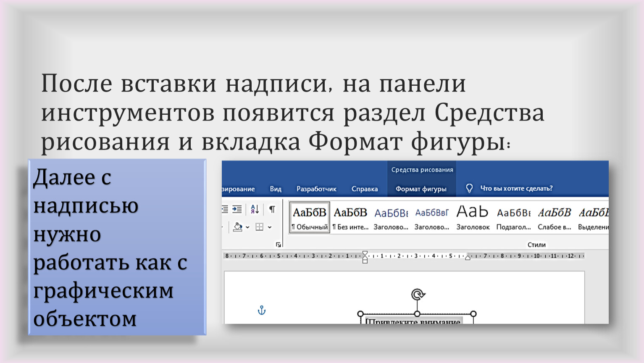The height and width of the screenshot is (363, 644).
Task: Click the object anchor icon on page
Action: tap(262, 310)
